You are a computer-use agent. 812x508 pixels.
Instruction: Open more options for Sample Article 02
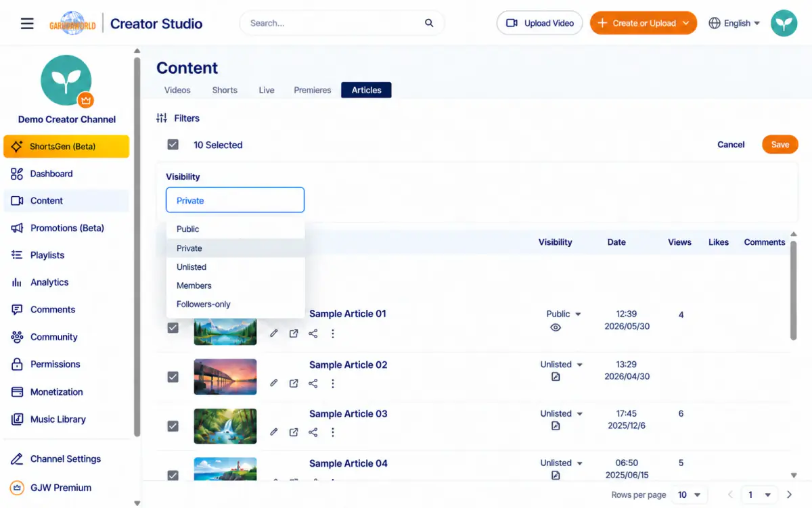[x=332, y=383]
